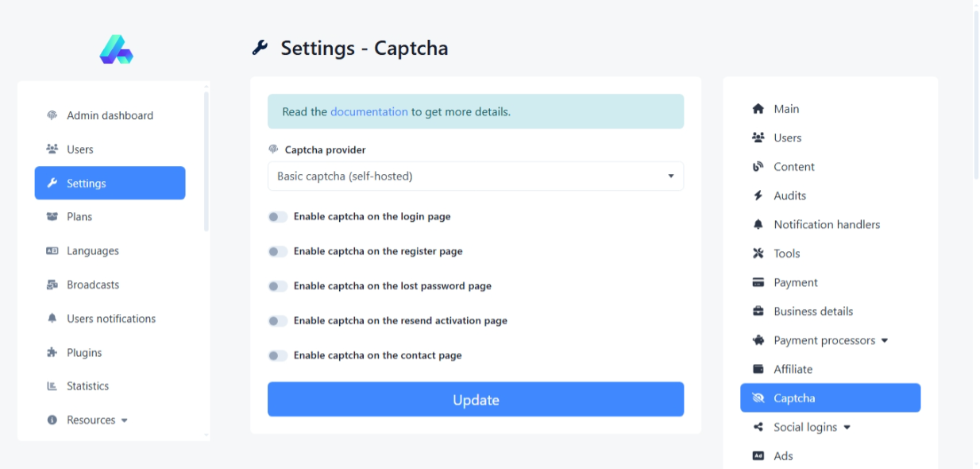Click the lightning bolt Audits icon
This screenshot has width=980, height=469.
[x=758, y=196]
